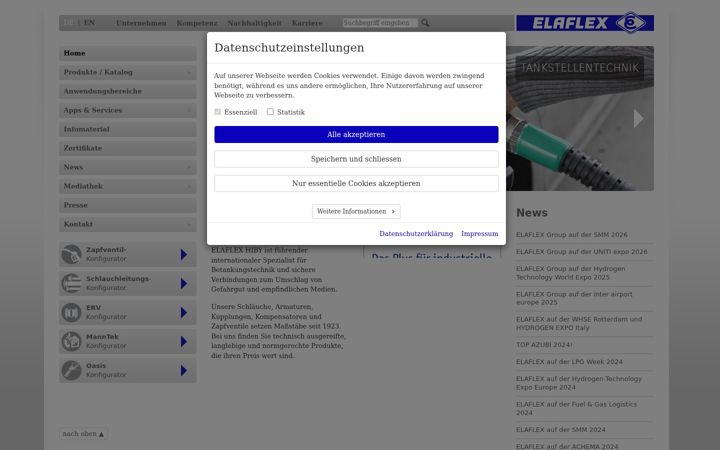Open Presse in the sidebar
The image size is (720, 450).
(x=128, y=205)
